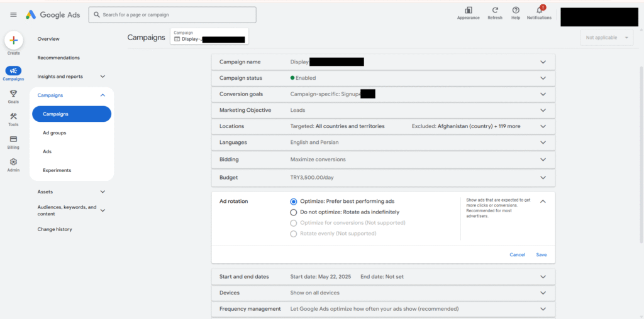This screenshot has width=644, height=319.
Task: Open the Notifications bell icon
Action: 539,11
